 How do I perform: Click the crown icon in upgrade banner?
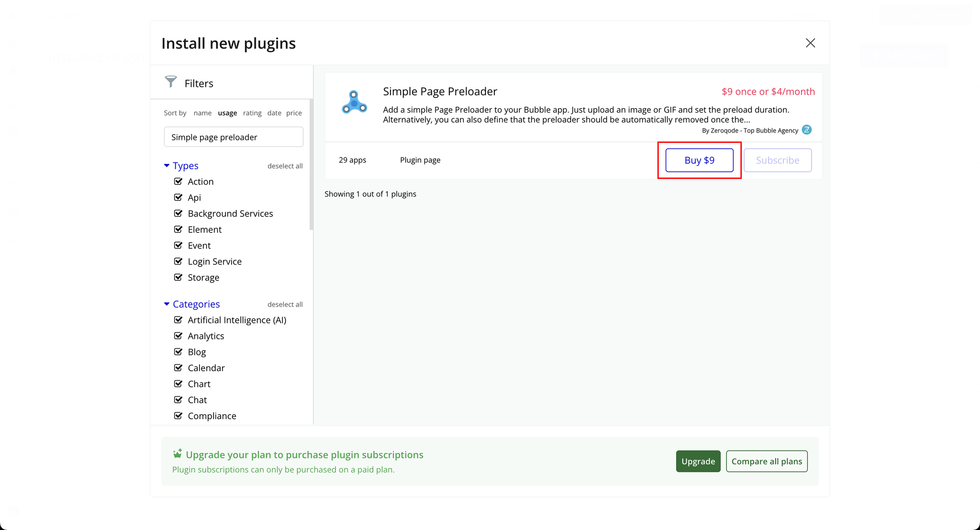pos(178,453)
